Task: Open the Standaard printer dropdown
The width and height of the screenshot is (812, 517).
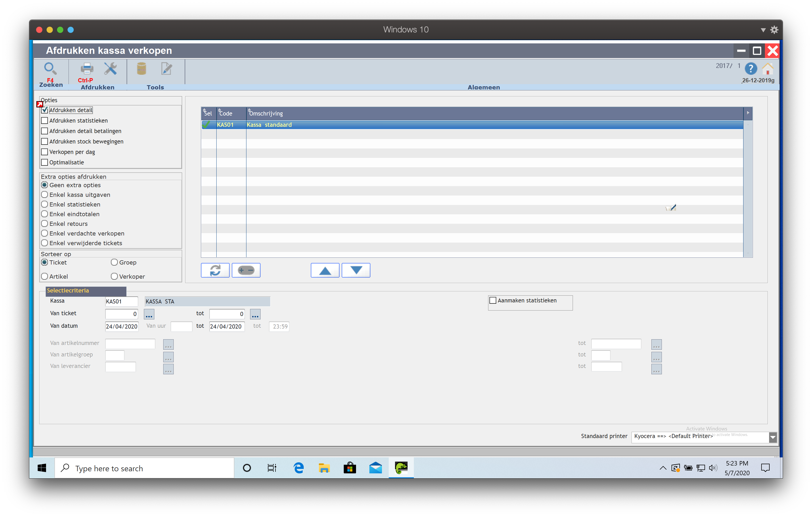Action: (x=773, y=438)
